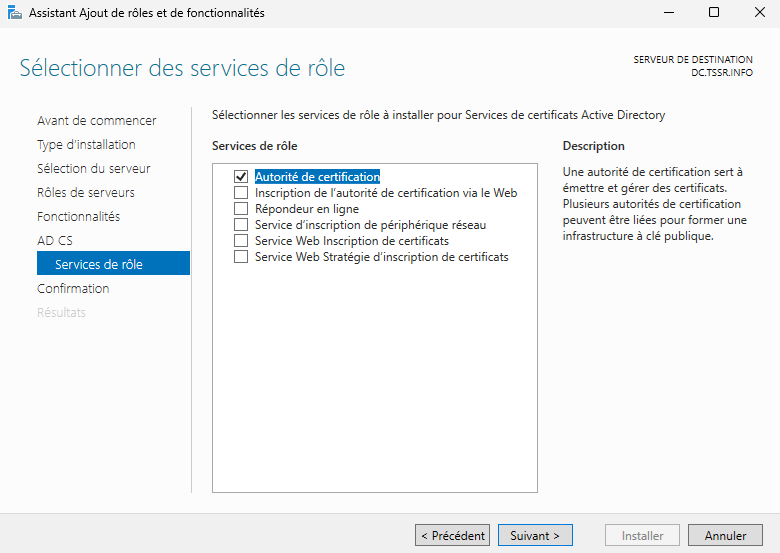Enable Service Web Inscription de certificats
Viewport: 780px width, 553px height.
point(240,241)
